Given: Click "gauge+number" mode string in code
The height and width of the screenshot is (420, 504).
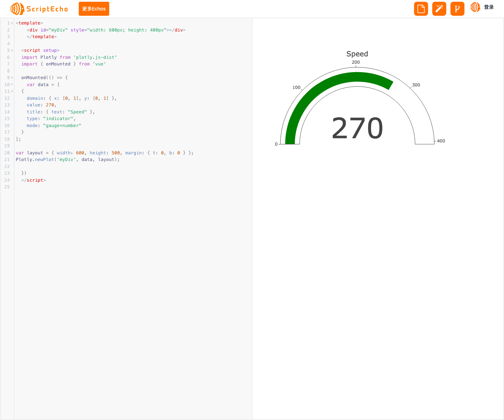Looking at the screenshot, I should tap(62, 126).
